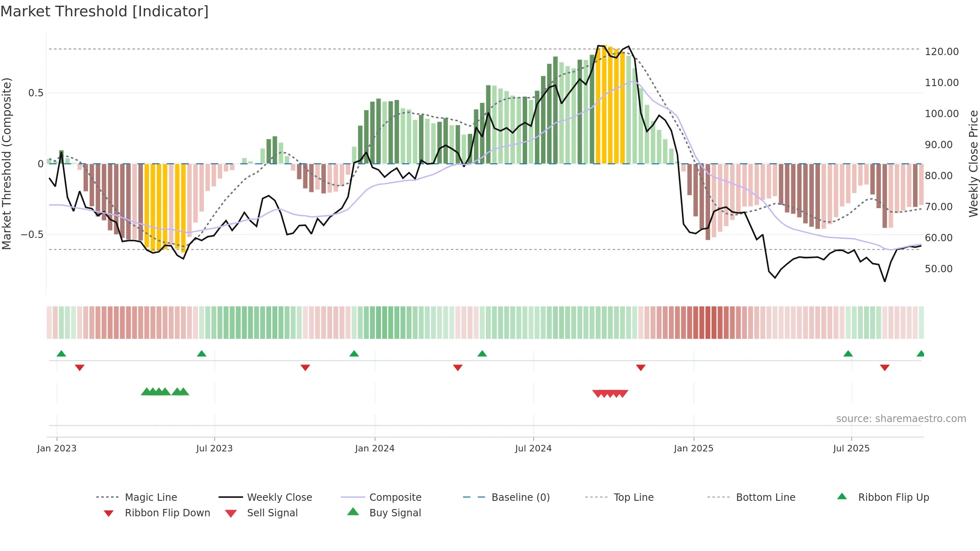This screenshot has width=980, height=551.
Task: Toggle the Composite legend entry
Action: pos(381,497)
